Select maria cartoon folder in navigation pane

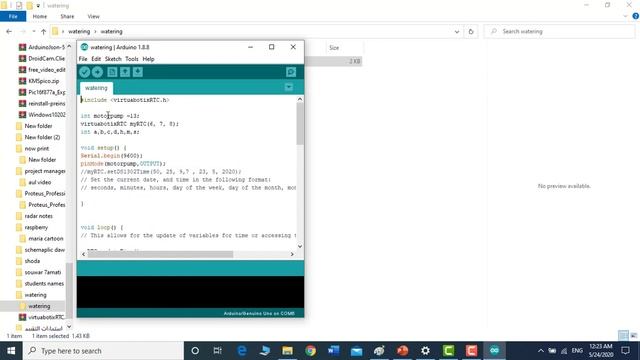[x=42, y=238]
